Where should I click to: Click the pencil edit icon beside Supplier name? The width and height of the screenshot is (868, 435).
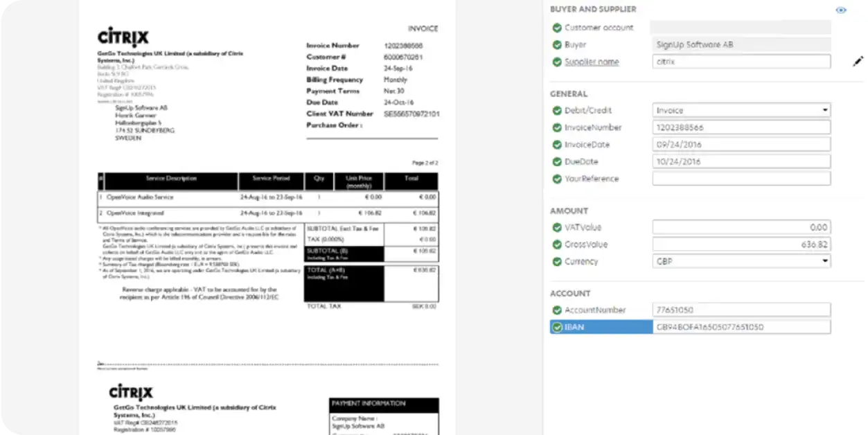(858, 62)
